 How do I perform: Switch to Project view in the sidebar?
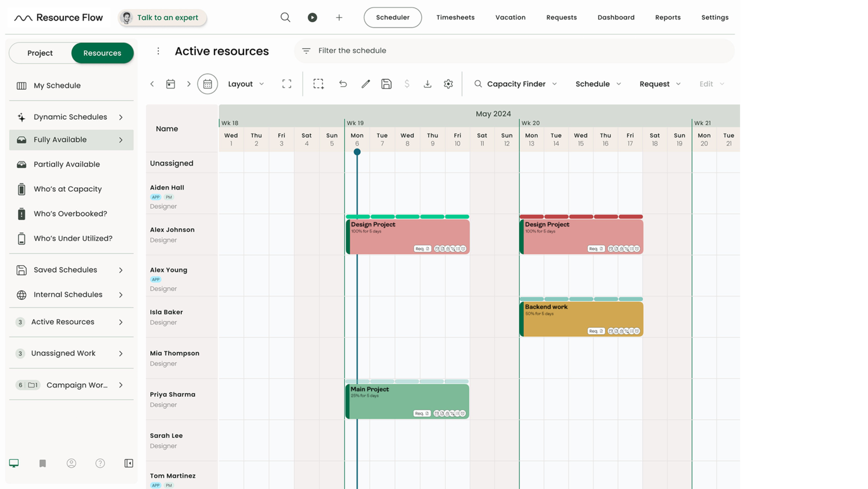coord(40,53)
